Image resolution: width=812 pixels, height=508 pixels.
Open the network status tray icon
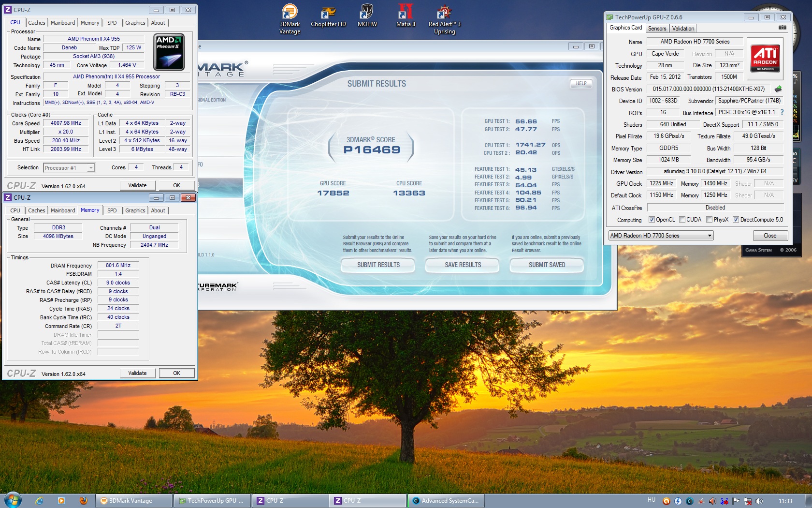coord(748,501)
